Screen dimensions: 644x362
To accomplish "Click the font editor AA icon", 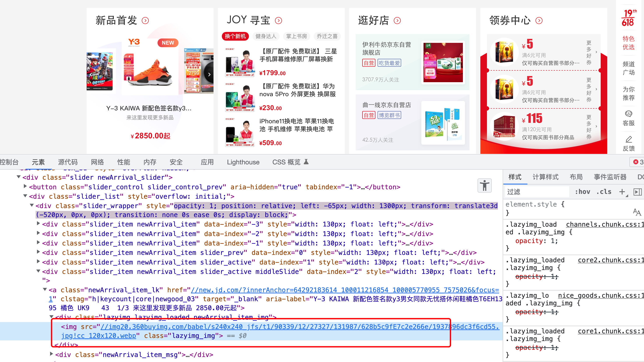I will click(x=637, y=212).
